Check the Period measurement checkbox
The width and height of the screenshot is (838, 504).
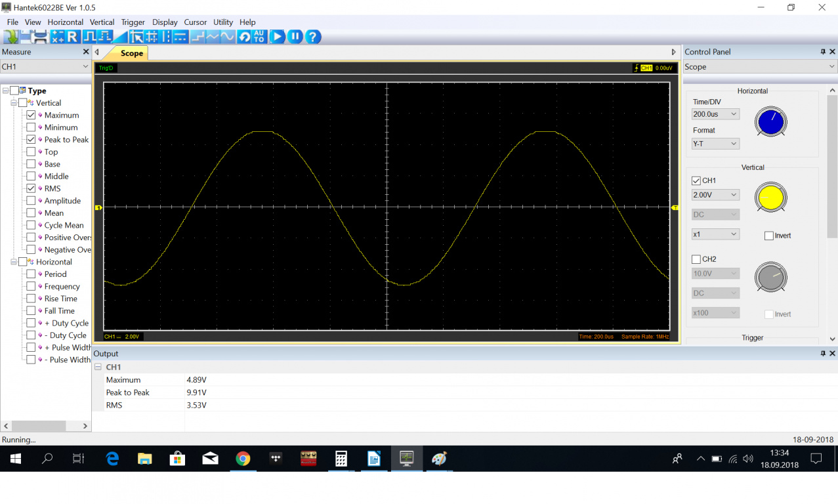tap(31, 274)
